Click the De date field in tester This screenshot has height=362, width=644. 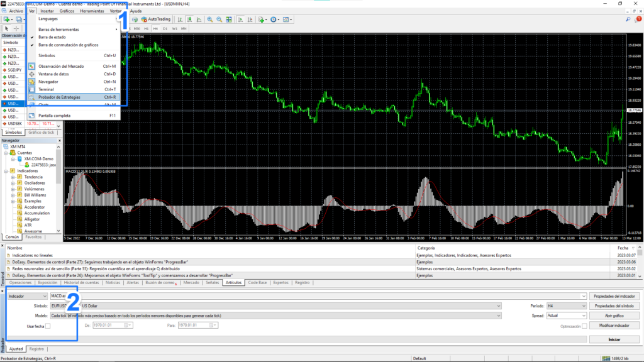113,326
